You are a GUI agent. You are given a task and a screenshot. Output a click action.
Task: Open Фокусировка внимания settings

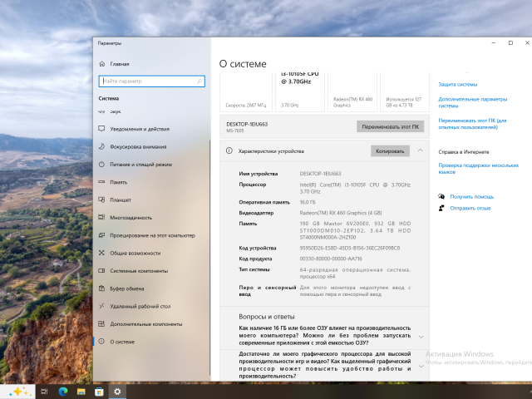point(138,146)
